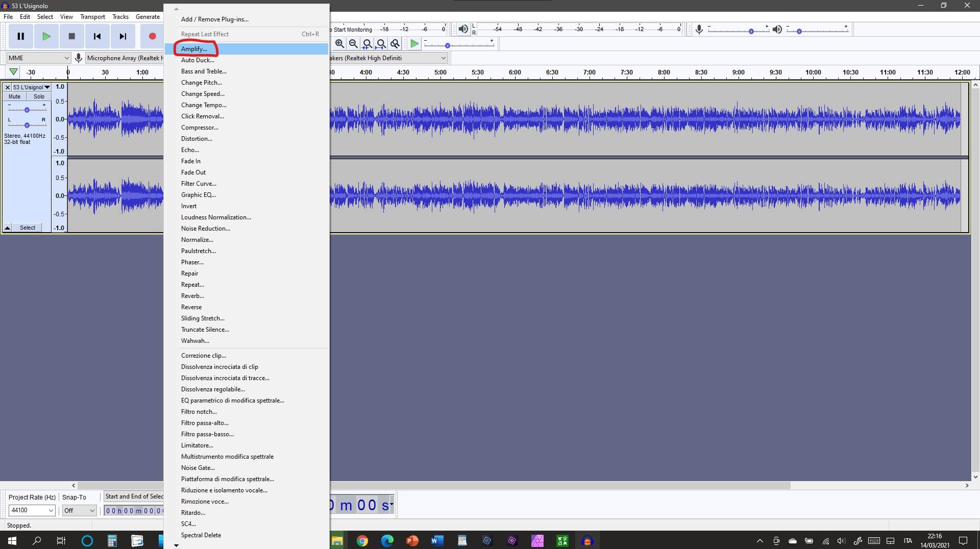Solo the 53 L'Usignolo track

coord(39,96)
